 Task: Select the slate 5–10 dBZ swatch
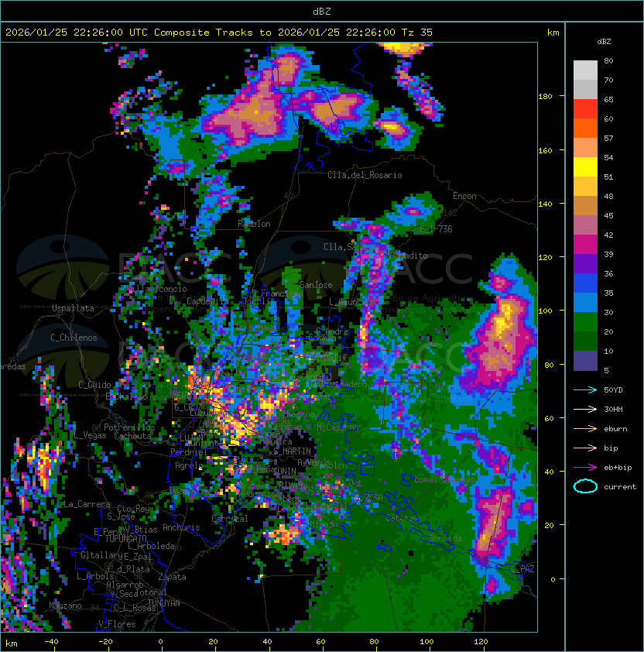[585, 361]
